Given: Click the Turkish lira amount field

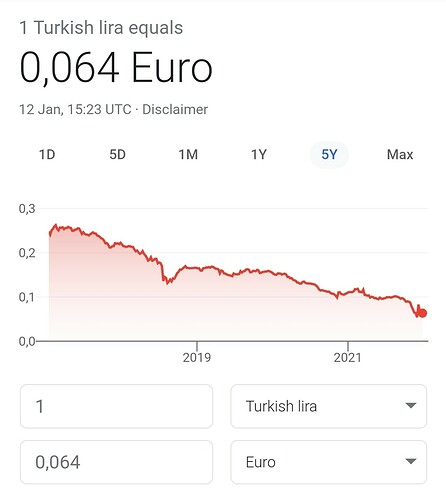Looking at the screenshot, I should pos(116,406).
